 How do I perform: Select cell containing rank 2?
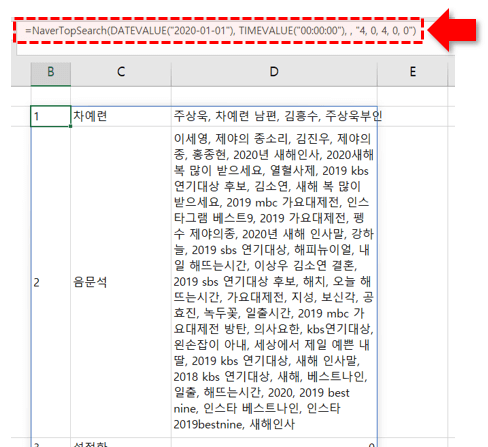(51, 282)
